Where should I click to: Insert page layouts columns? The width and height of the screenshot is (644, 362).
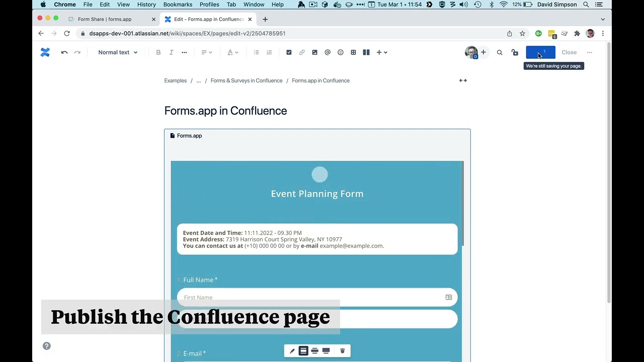(366, 52)
